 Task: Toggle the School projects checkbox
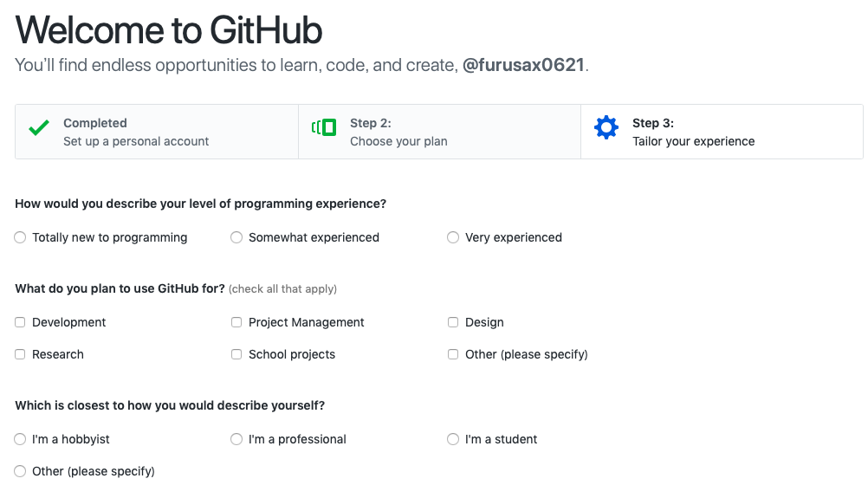[x=236, y=354]
